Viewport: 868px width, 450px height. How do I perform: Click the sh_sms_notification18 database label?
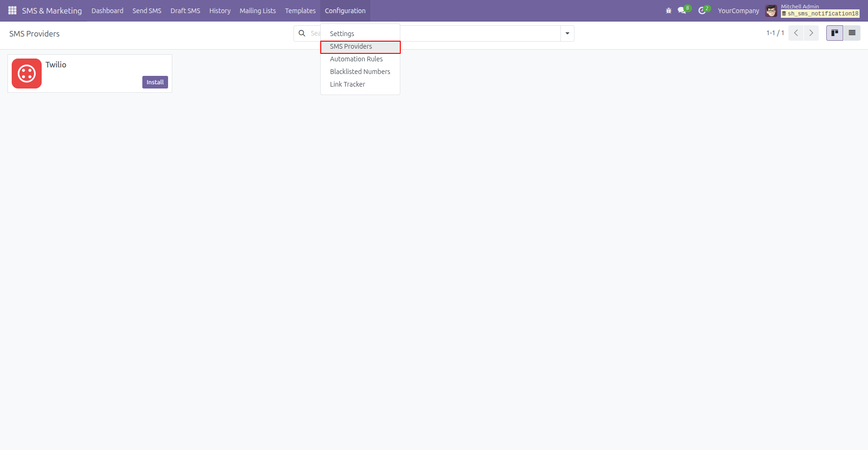(x=820, y=14)
